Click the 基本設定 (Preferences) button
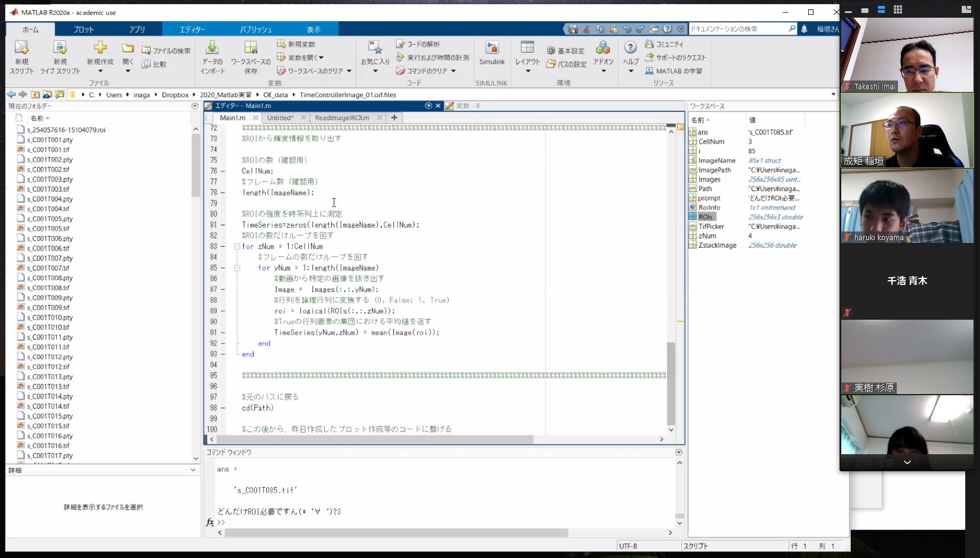This screenshot has height=558, width=980. tap(566, 51)
